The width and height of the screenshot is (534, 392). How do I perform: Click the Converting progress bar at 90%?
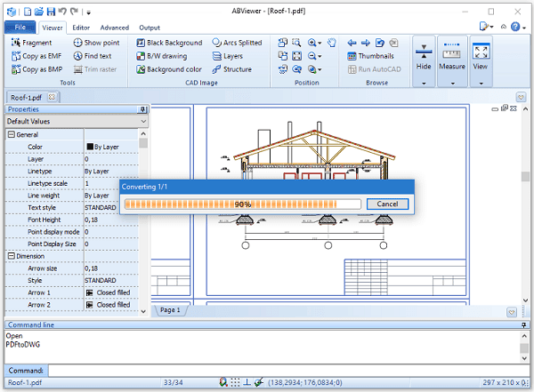tap(242, 204)
